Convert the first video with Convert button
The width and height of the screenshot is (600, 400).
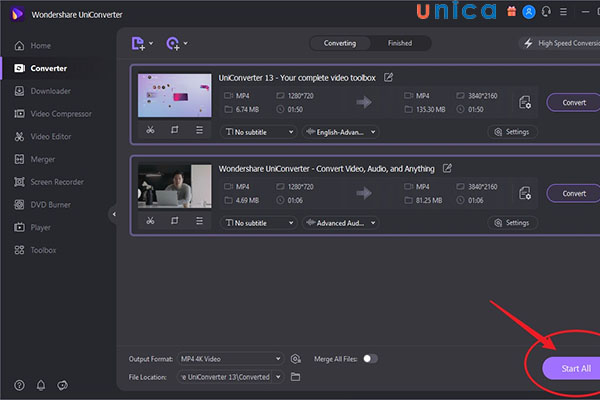tap(574, 102)
